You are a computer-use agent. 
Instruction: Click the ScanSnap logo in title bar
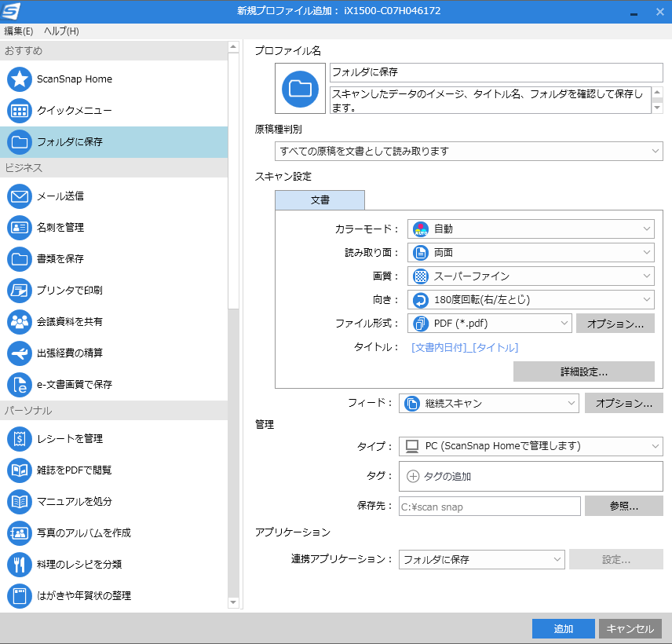pos(11,11)
